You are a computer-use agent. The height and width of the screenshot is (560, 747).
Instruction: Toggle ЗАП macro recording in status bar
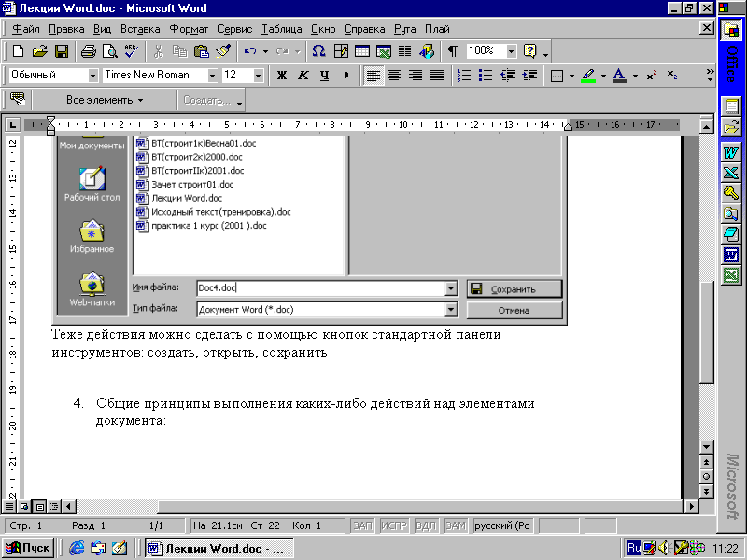click(362, 525)
